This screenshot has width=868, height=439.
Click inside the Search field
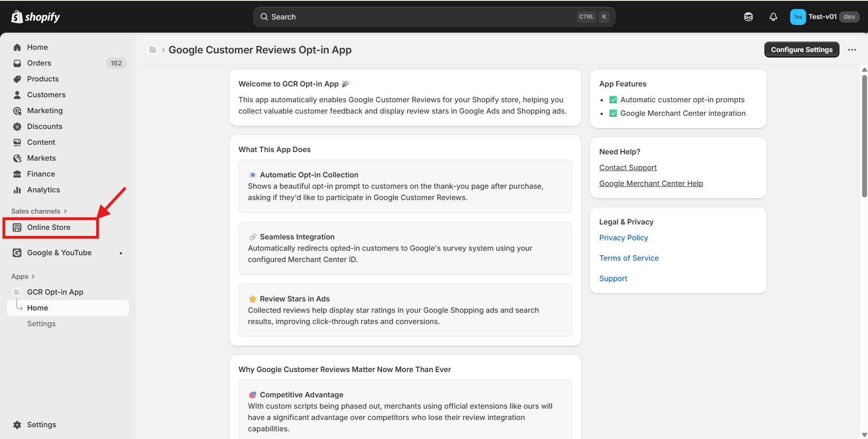pos(407,17)
